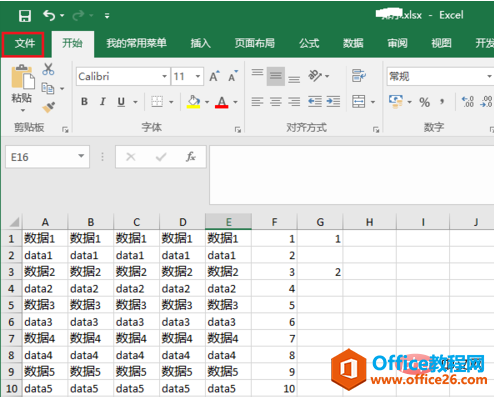The height and width of the screenshot is (397, 494).
Task: Expand the borders dropdown arrow
Action: (171, 102)
